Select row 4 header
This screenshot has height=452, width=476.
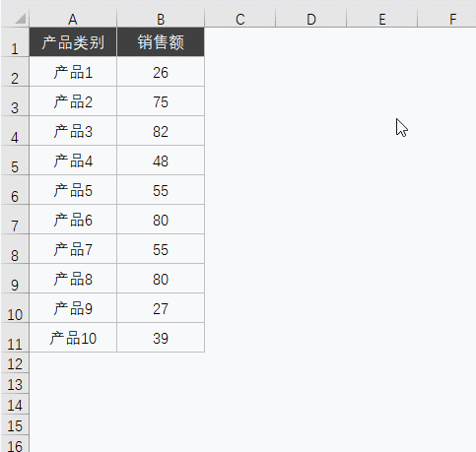pyautogui.click(x=15, y=131)
